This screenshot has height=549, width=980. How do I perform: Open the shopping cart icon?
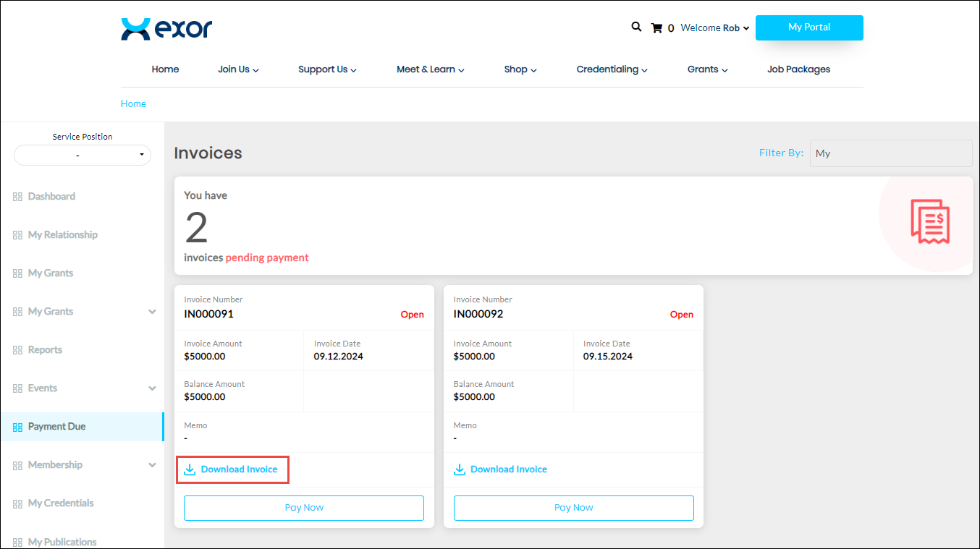coord(656,28)
